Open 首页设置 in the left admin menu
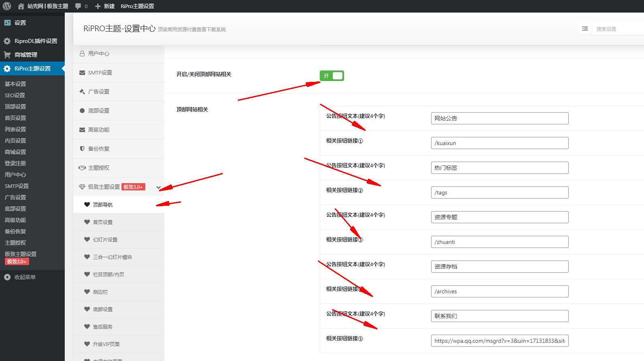The image size is (644, 361). pos(15,118)
